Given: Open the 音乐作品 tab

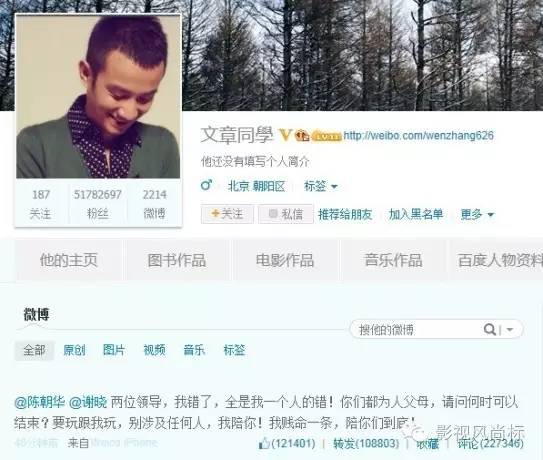Looking at the screenshot, I should click(393, 260).
